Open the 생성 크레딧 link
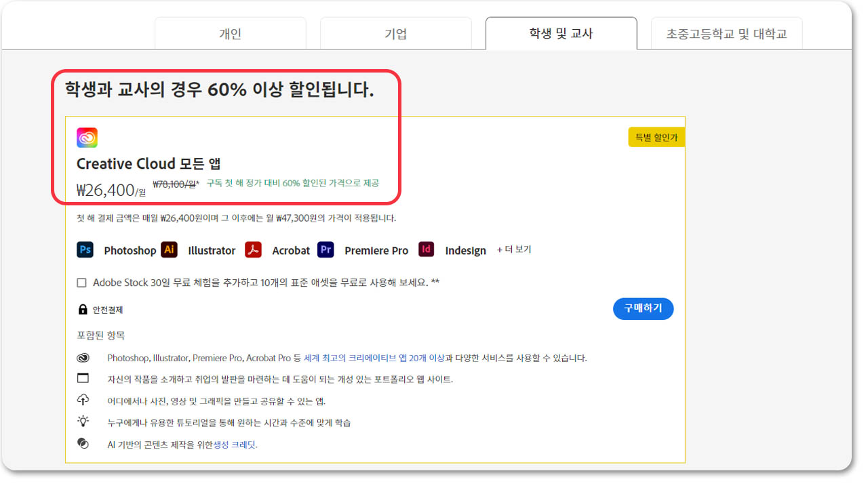Viewport: 868px width, 488px height. 235,445
